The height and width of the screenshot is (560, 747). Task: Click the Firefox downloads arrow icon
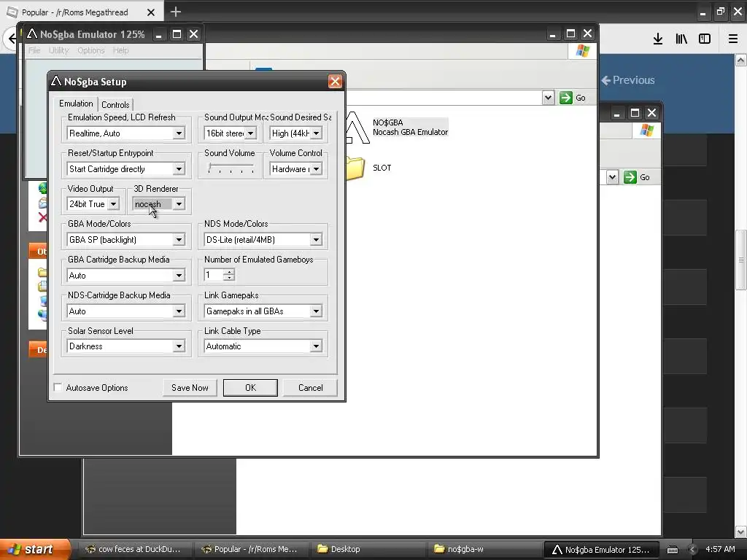coord(658,39)
